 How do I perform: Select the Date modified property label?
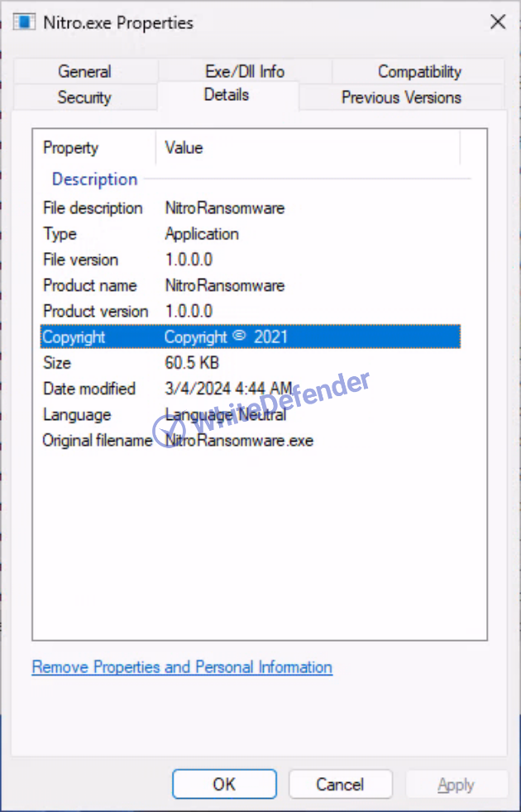pos(89,389)
